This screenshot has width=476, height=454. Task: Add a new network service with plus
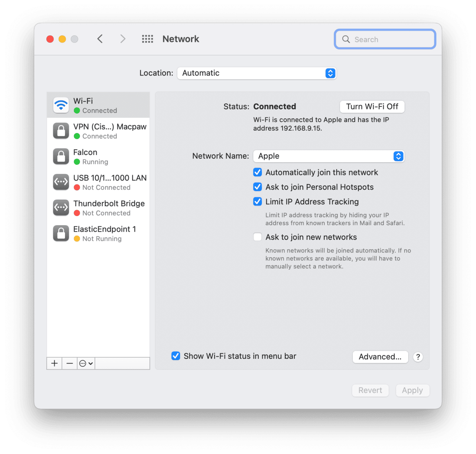pyautogui.click(x=54, y=363)
